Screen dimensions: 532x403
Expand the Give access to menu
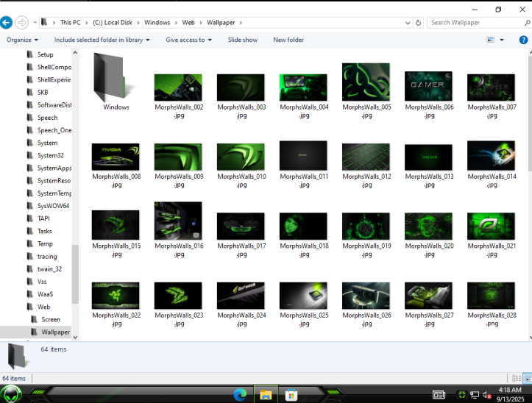pyautogui.click(x=188, y=40)
